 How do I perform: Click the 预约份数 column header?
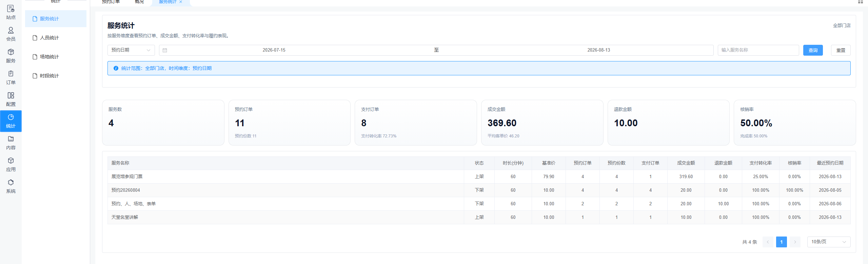tap(616, 163)
